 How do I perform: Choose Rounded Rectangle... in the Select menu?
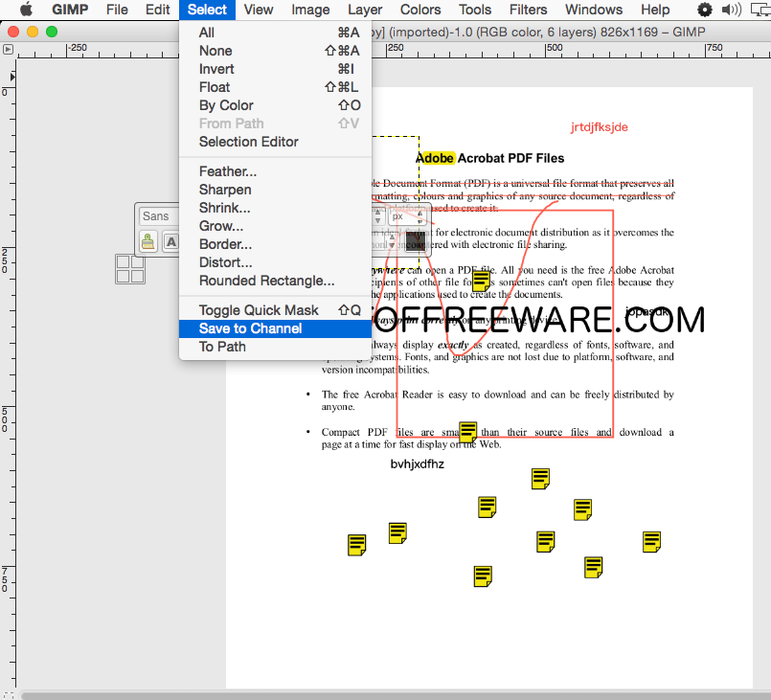point(276,281)
